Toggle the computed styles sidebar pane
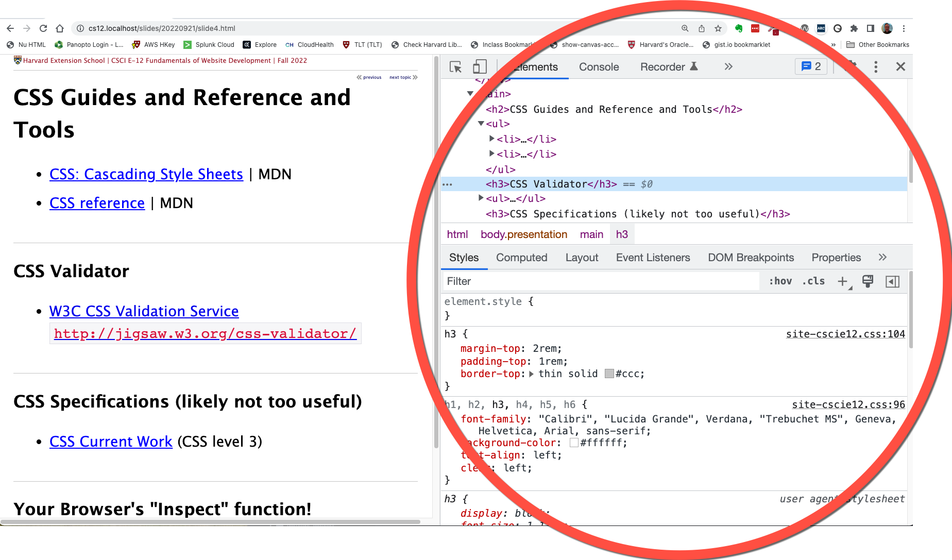Viewport: 952px width, 560px height. 893,281
